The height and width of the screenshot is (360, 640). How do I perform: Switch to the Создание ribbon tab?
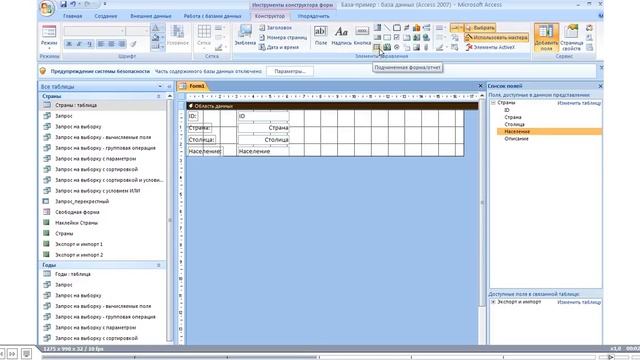[x=106, y=16]
